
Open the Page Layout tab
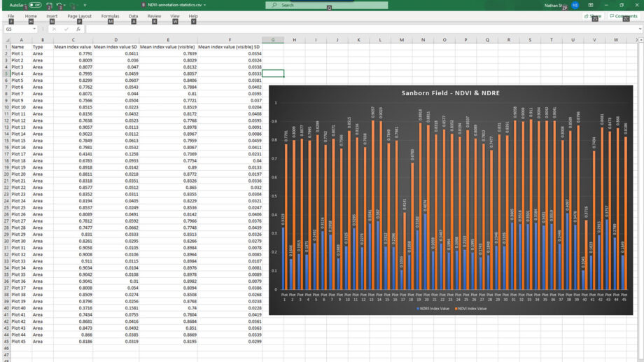(79, 16)
